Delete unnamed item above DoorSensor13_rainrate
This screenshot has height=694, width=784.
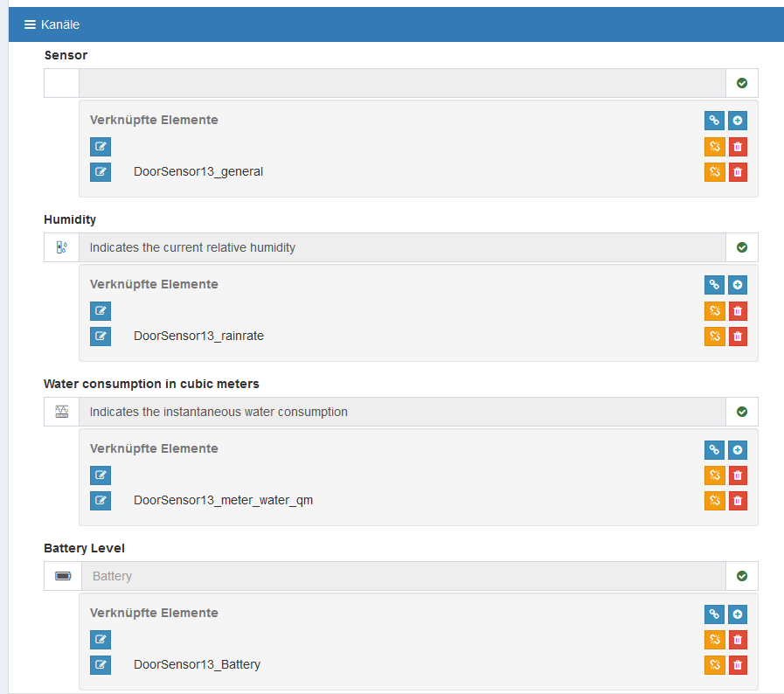click(738, 311)
